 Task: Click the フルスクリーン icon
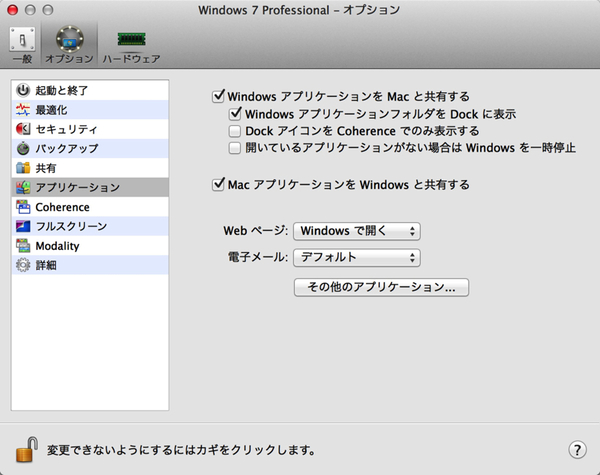23,226
